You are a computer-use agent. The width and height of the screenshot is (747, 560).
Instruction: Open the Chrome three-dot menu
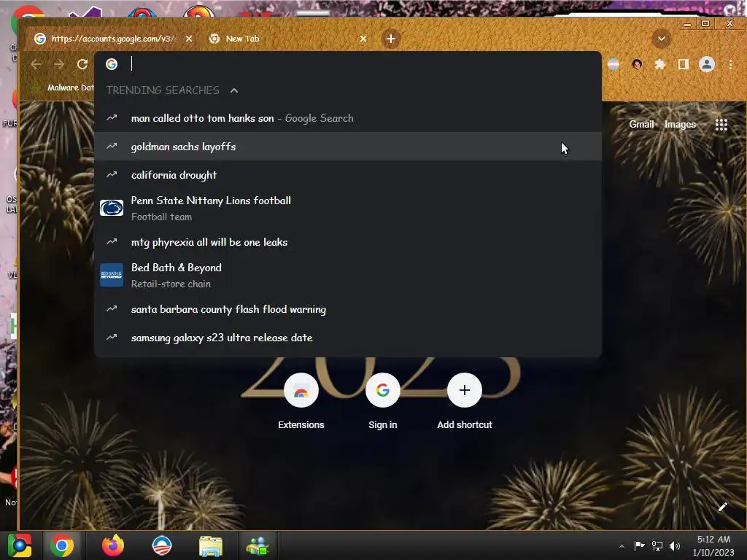coord(730,64)
